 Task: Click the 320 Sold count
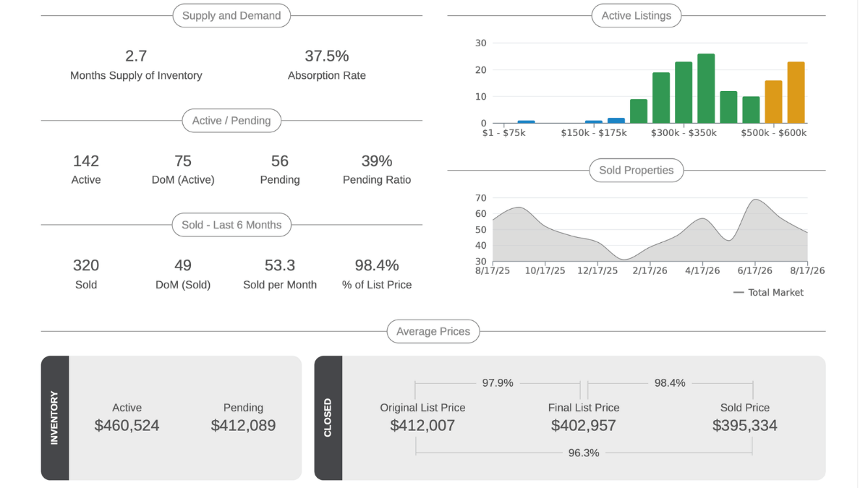86,265
